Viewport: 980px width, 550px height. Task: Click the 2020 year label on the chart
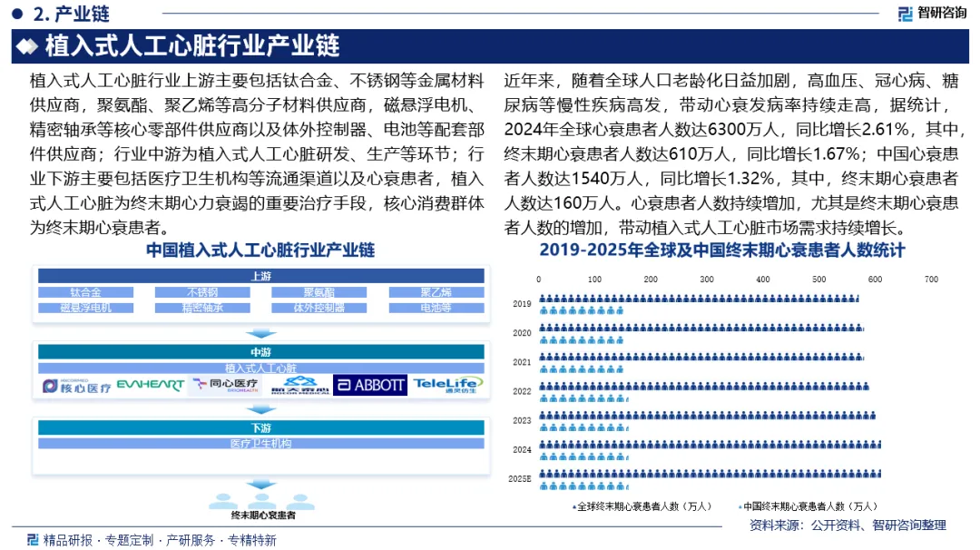click(x=522, y=333)
